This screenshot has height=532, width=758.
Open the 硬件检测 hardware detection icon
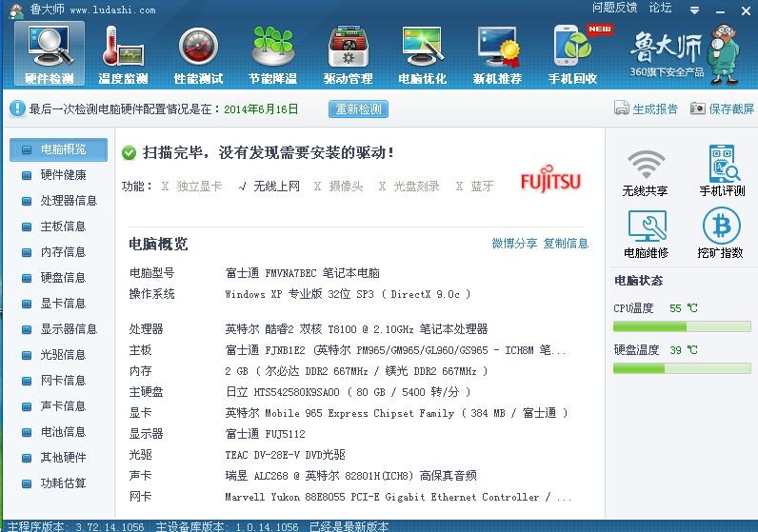(x=50, y=53)
